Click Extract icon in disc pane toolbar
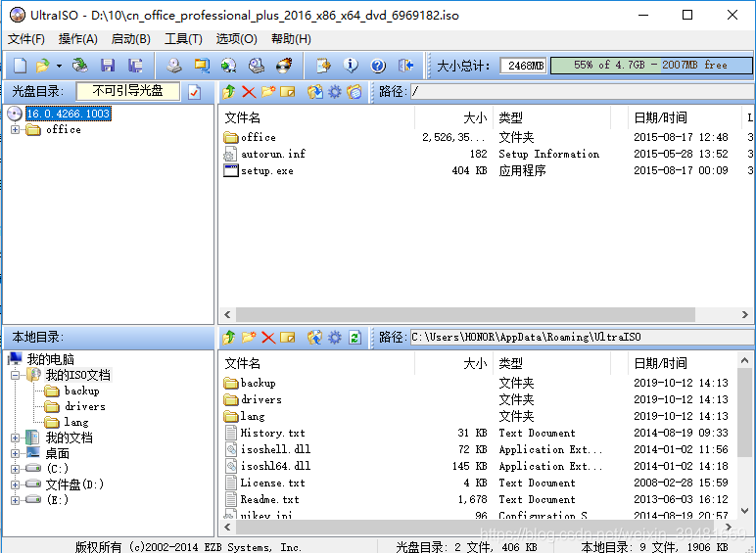This screenshot has width=756, height=553. [315, 92]
